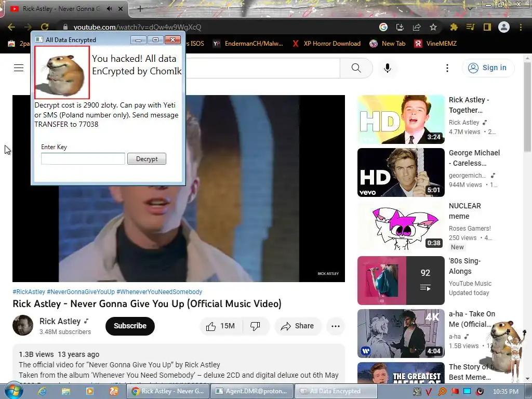Close the Rick Astley browser tab

point(121,9)
